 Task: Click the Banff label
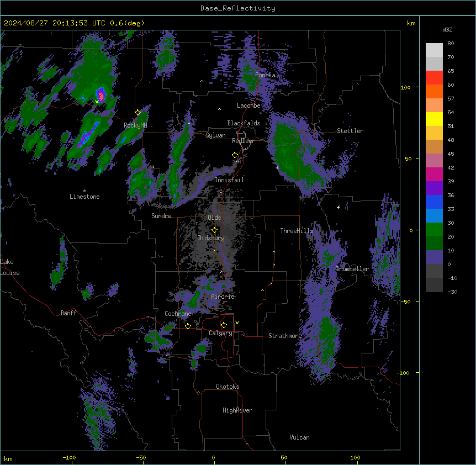[68, 313]
